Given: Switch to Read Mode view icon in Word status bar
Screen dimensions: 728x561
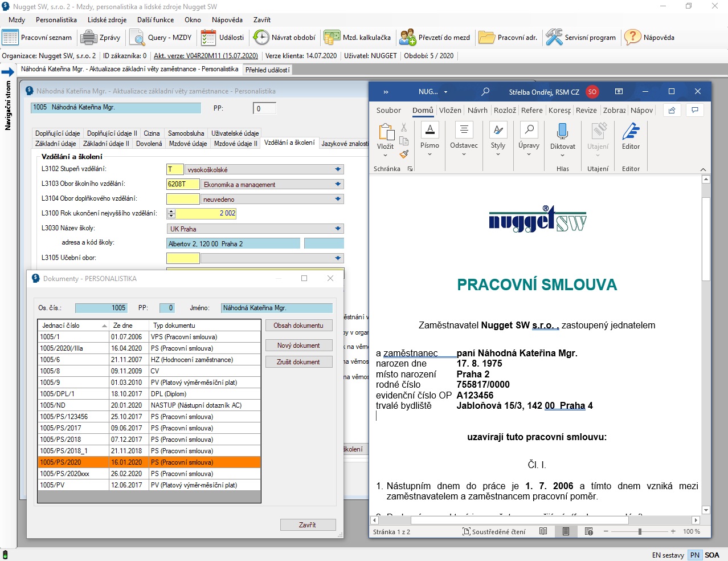Looking at the screenshot, I should tap(543, 531).
